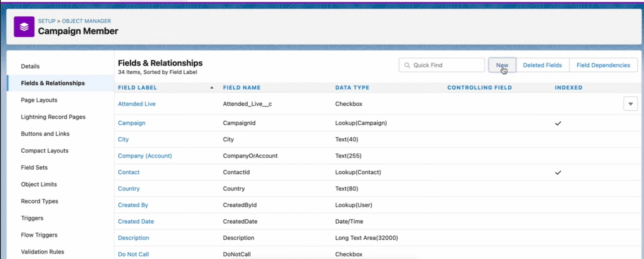
Task: Go to Setup in breadcrumb
Action: tap(46, 21)
